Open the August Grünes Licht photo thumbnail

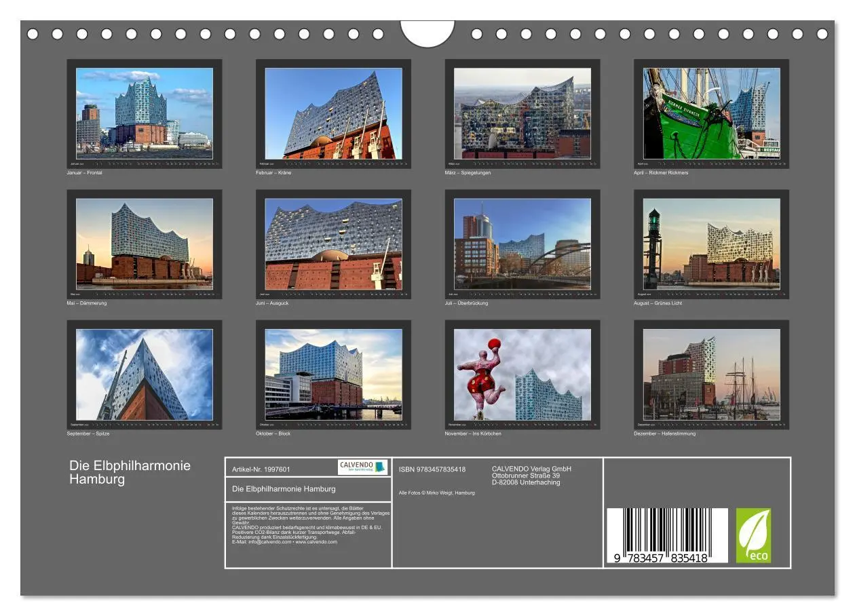(x=712, y=244)
